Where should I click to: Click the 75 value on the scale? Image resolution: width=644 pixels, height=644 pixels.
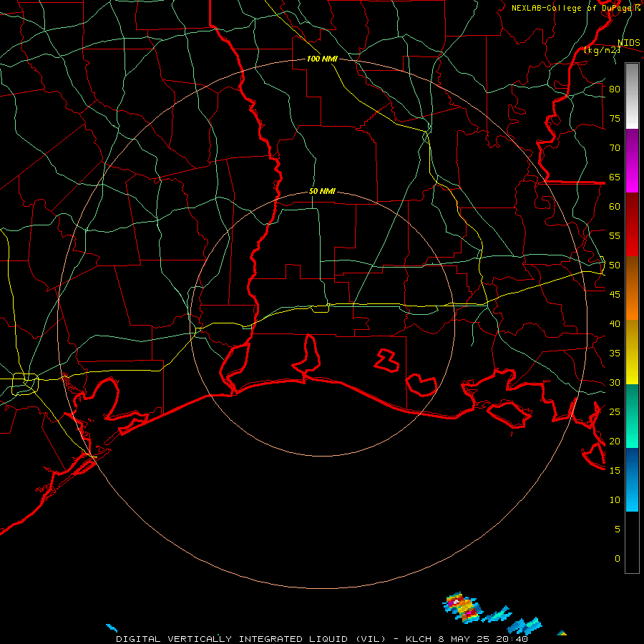pyautogui.click(x=615, y=118)
